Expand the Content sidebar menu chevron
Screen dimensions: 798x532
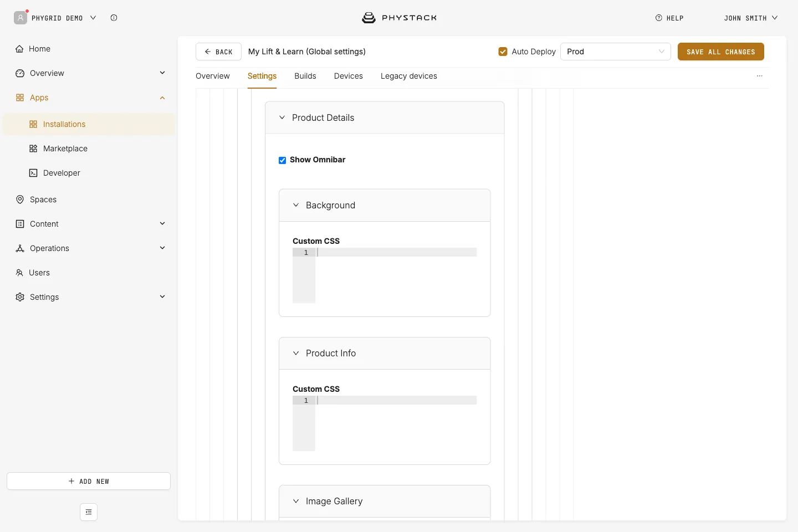tap(162, 223)
